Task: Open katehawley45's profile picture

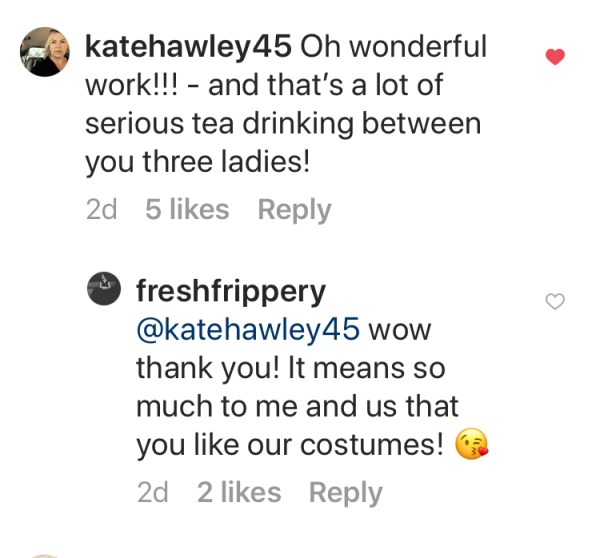Action: [x=45, y=52]
